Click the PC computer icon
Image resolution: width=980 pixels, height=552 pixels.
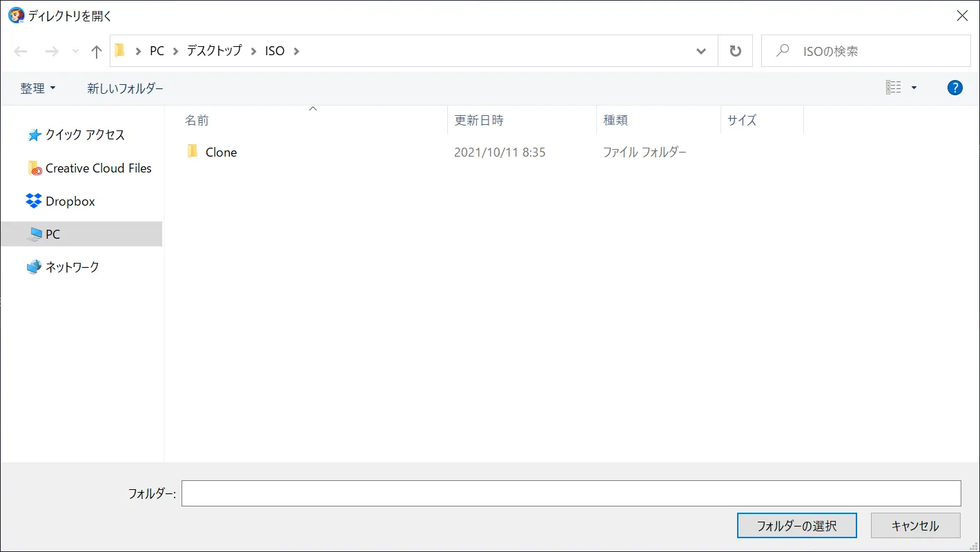(x=35, y=235)
